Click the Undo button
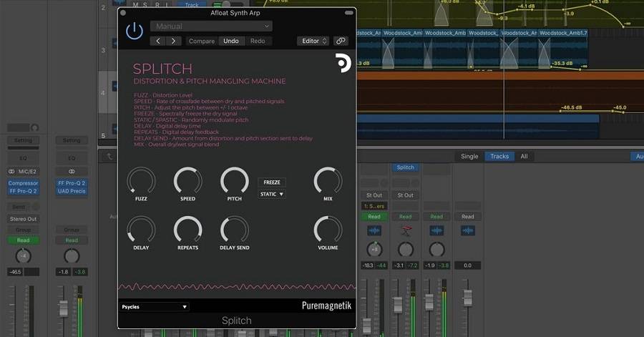The image size is (644, 337). pyautogui.click(x=231, y=41)
